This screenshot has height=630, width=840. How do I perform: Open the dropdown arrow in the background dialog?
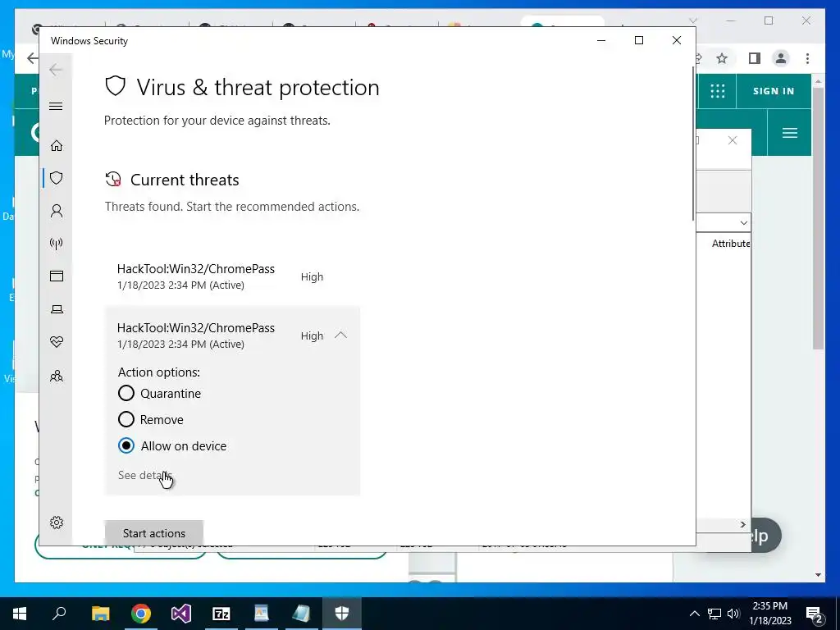743,223
